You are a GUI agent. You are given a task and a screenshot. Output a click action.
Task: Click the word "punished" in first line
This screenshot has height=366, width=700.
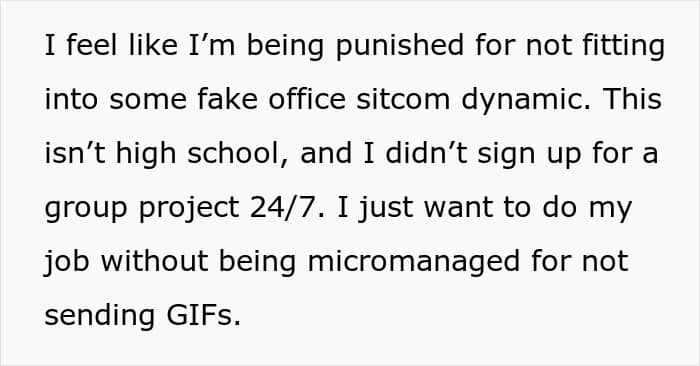click(400, 47)
